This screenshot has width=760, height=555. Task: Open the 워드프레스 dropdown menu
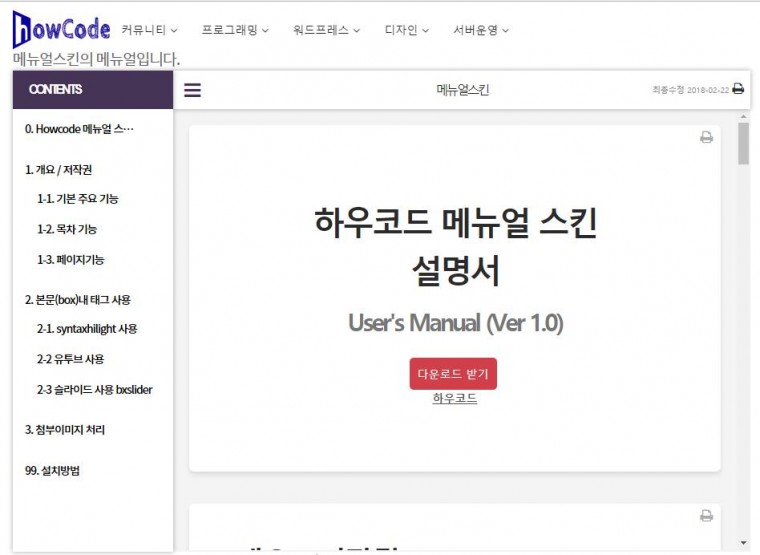click(x=326, y=30)
